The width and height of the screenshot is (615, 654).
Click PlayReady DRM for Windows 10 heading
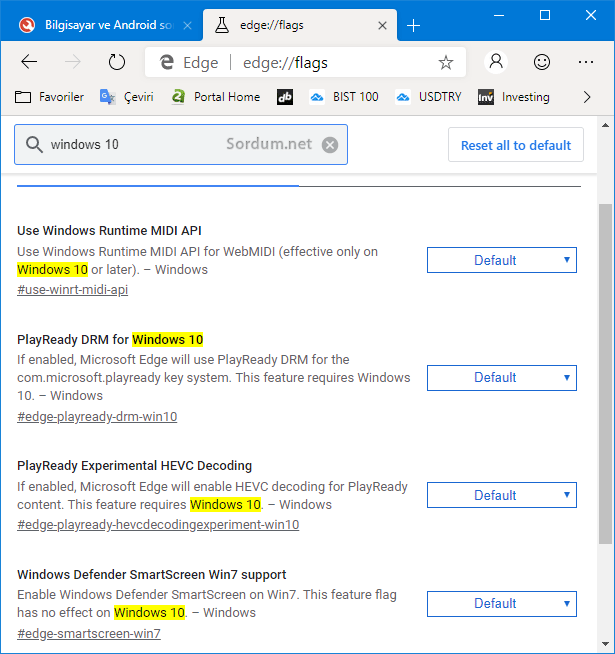[110, 340]
